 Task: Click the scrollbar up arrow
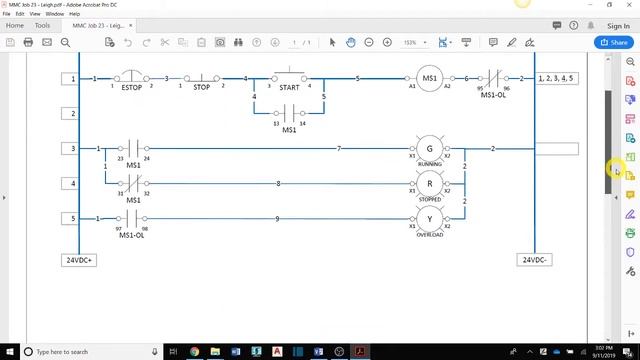[608, 59]
